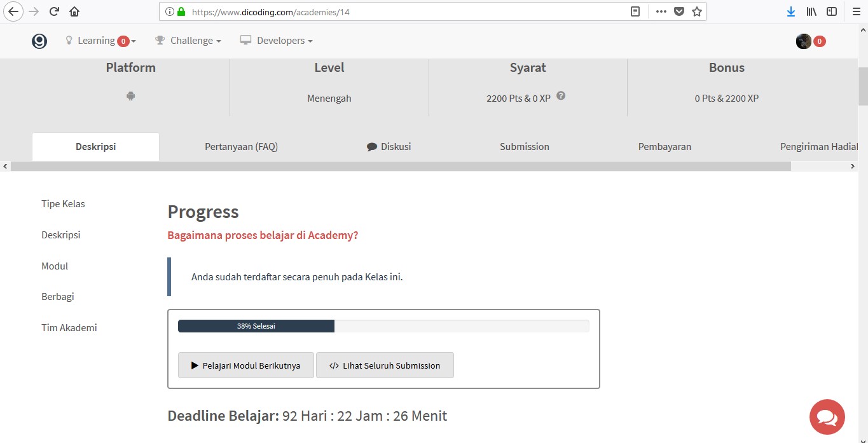Switch to the Pertanyaan (FAQ) tab
868x443 pixels.
[241, 147]
